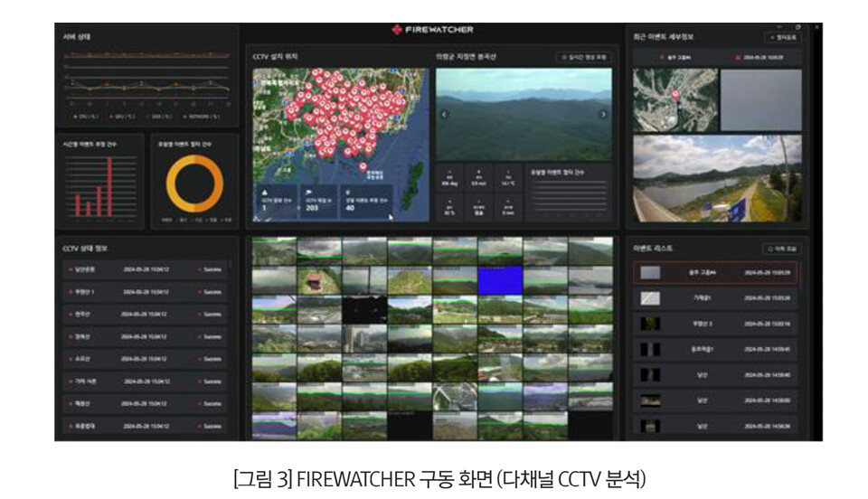
Task: Click the tallest red bar in hourly chart
Action: pyautogui.click(x=110, y=187)
